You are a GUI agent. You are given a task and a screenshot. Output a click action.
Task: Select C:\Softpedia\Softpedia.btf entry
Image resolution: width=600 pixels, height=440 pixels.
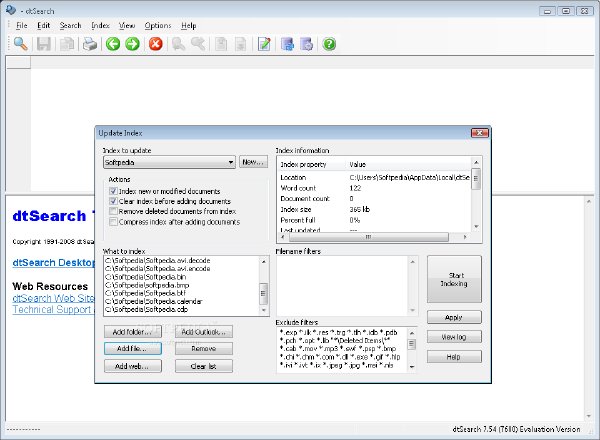pos(145,293)
